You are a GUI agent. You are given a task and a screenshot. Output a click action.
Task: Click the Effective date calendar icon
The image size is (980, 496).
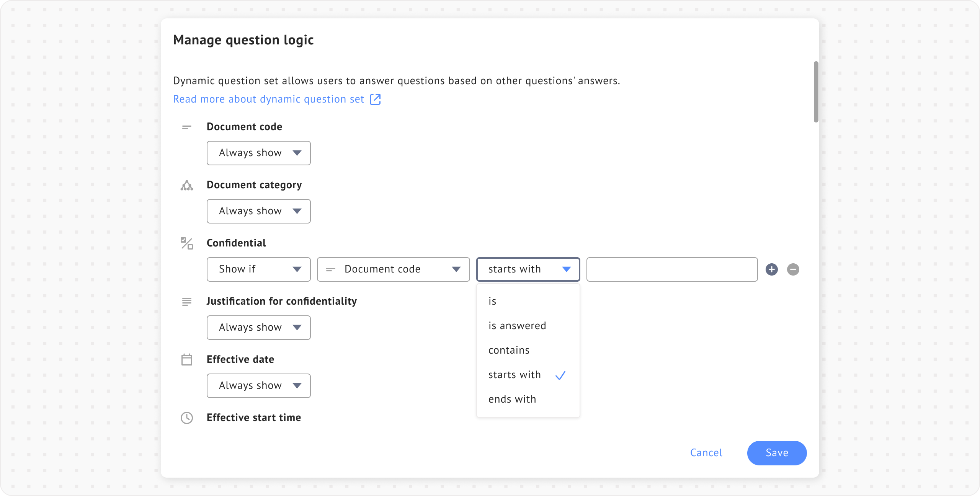(186, 360)
